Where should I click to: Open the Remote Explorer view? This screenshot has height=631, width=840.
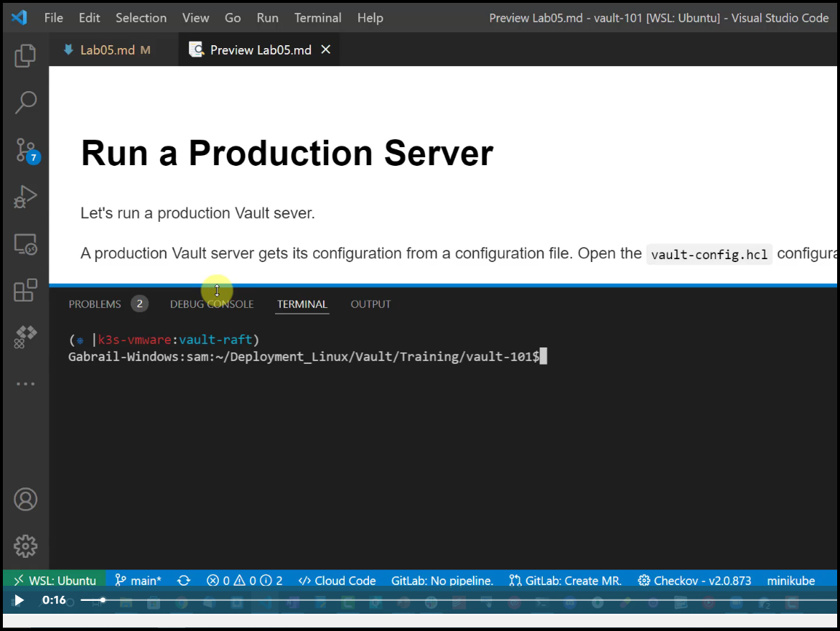[x=25, y=244]
